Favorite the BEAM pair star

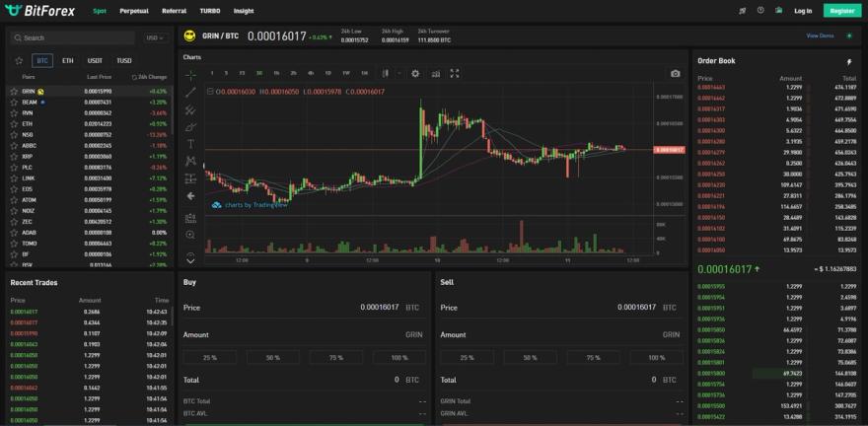pos(14,103)
